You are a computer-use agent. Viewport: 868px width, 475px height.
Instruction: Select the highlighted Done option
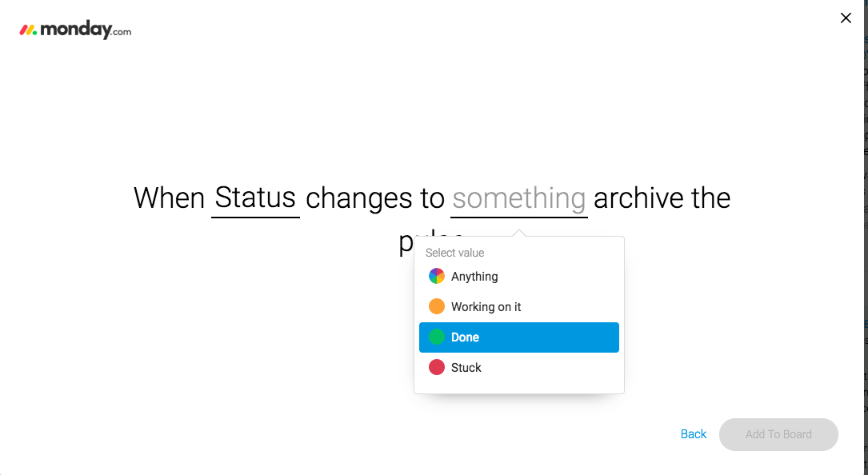[518, 337]
